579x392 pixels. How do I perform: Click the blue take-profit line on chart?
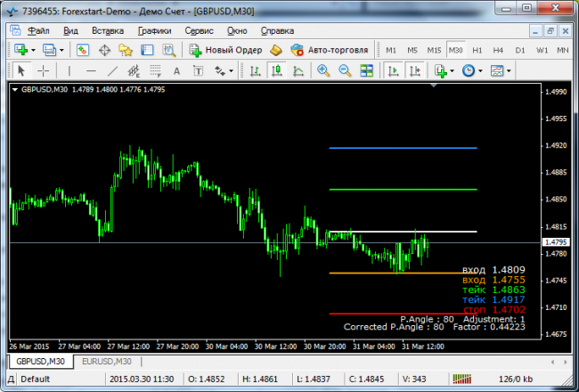[403, 148]
